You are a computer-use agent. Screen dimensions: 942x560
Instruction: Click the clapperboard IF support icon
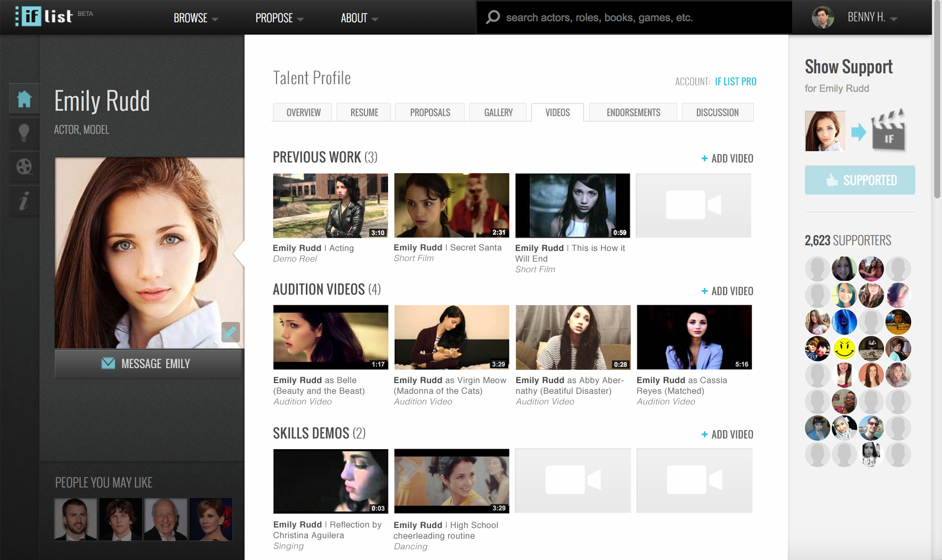[888, 131]
